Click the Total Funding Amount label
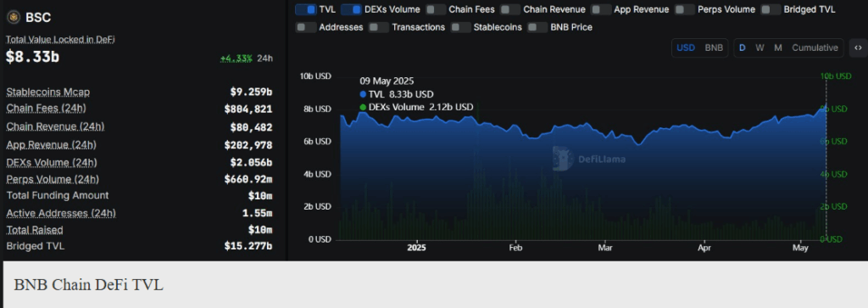Image resolution: width=868 pixels, height=308 pixels. coord(58,195)
